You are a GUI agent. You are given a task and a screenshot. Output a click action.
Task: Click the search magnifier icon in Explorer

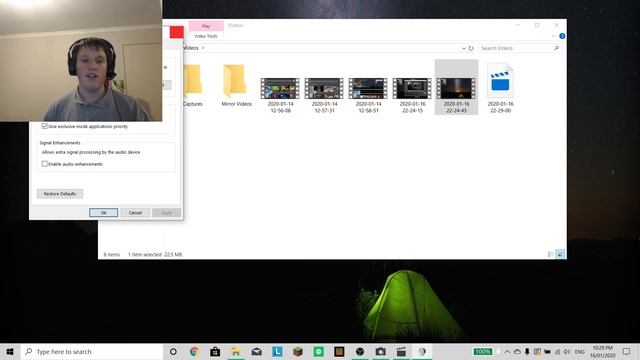point(556,48)
